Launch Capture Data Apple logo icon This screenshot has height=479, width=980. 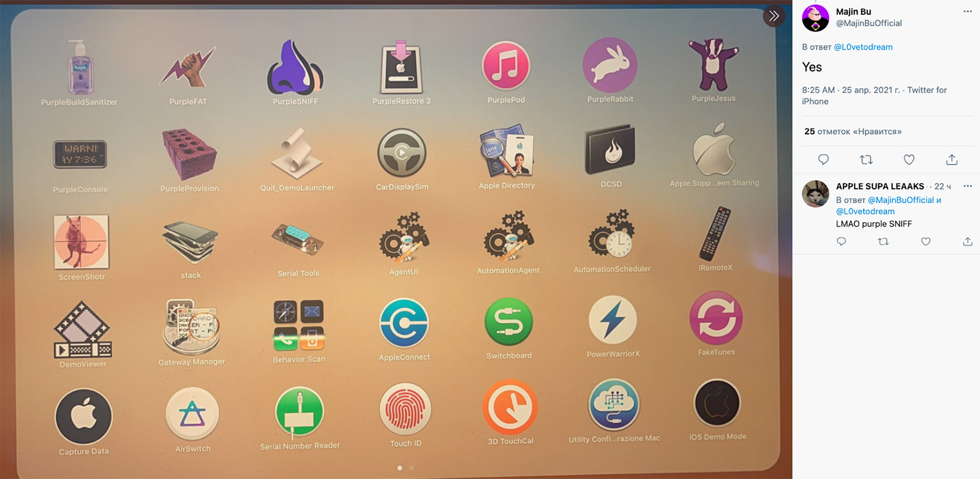pos(84,417)
